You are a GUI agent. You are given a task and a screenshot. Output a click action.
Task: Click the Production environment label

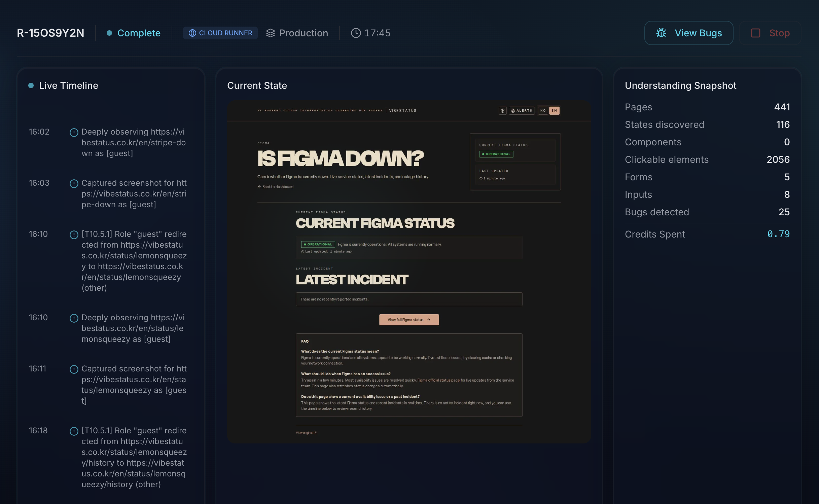[304, 33]
